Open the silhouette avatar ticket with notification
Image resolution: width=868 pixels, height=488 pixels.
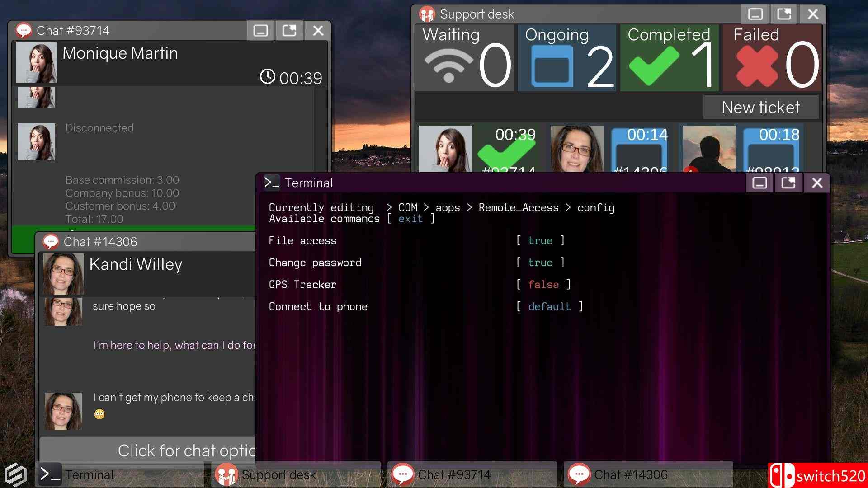[709, 149]
